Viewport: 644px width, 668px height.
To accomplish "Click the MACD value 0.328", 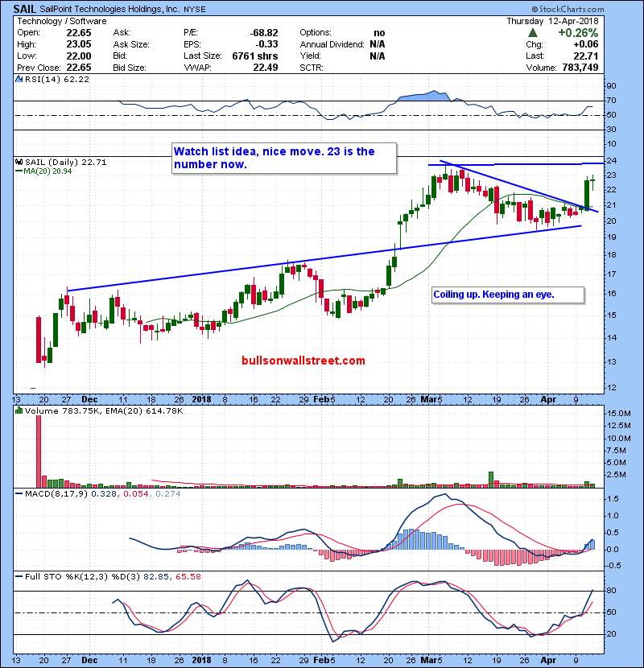I will click(x=104, y=494).
